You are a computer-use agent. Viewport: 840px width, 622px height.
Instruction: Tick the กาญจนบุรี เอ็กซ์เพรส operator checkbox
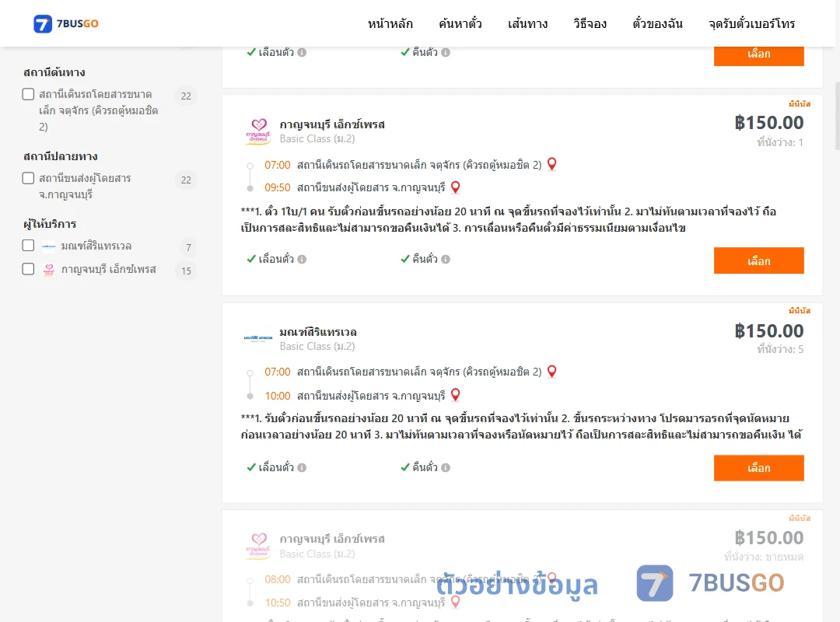[29, 269]
